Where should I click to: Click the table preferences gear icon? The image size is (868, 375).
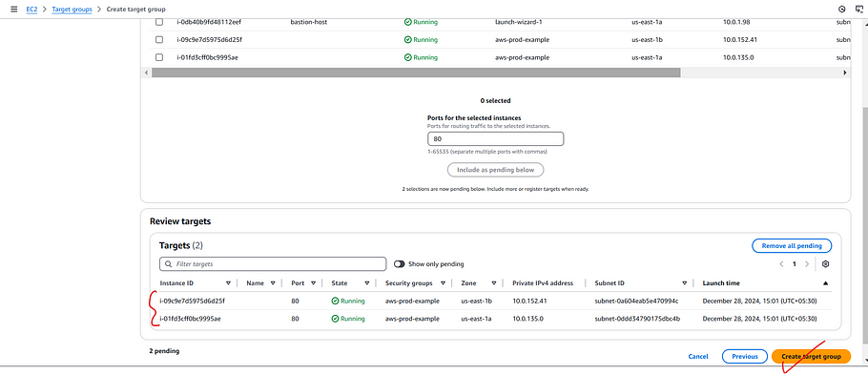coord(826,264)
